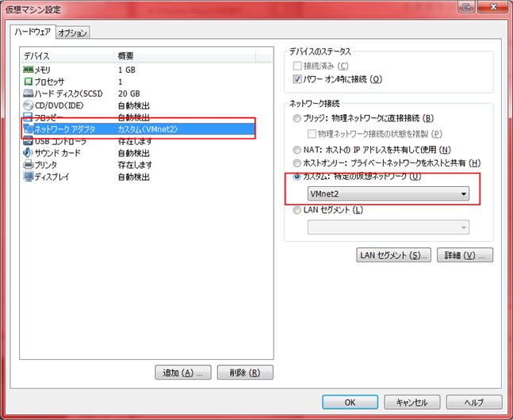Open the ハードウェア tab

pyautogui.click(x=33, y=32)
